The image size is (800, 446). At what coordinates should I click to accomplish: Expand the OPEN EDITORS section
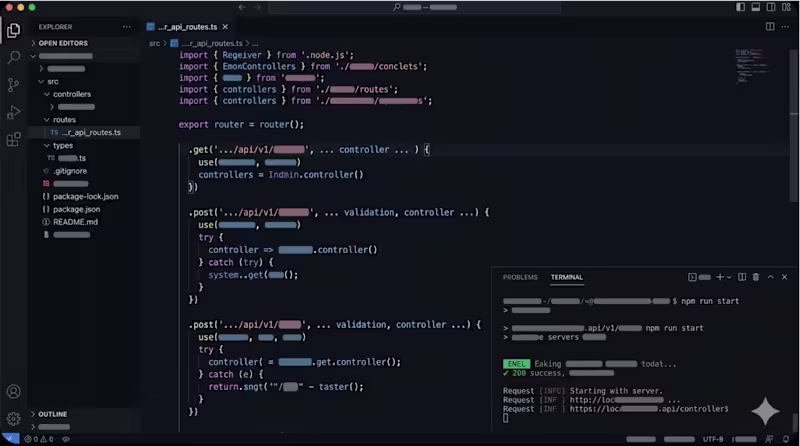(63, 43)
